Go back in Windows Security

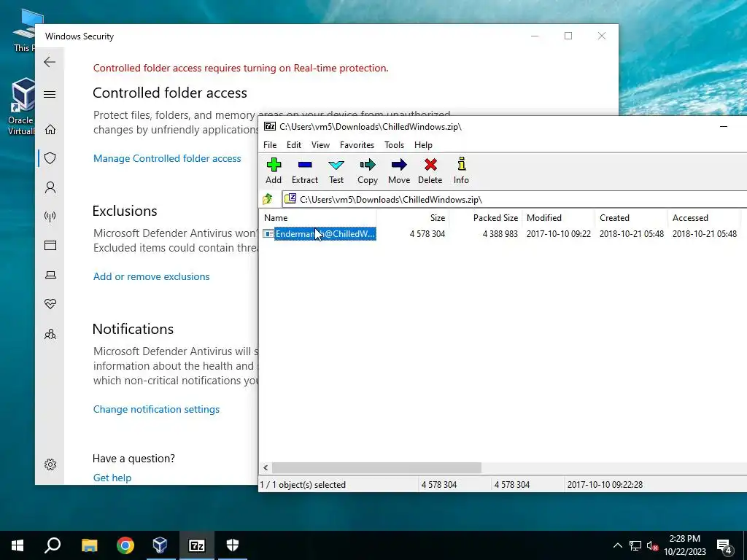click(50, 62)
